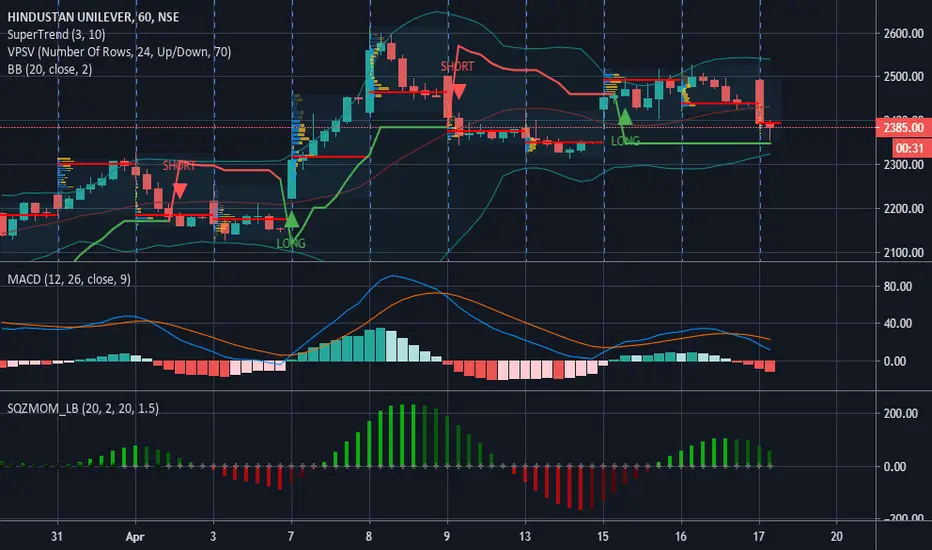Click the LONG signal text near April 15
932x550 pixels.
(x=625, y=141)
